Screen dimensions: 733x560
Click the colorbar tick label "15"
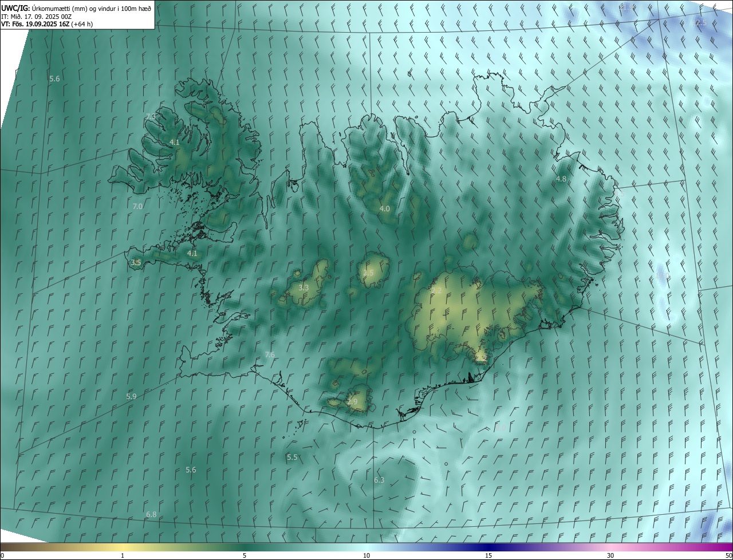(488, 555)
